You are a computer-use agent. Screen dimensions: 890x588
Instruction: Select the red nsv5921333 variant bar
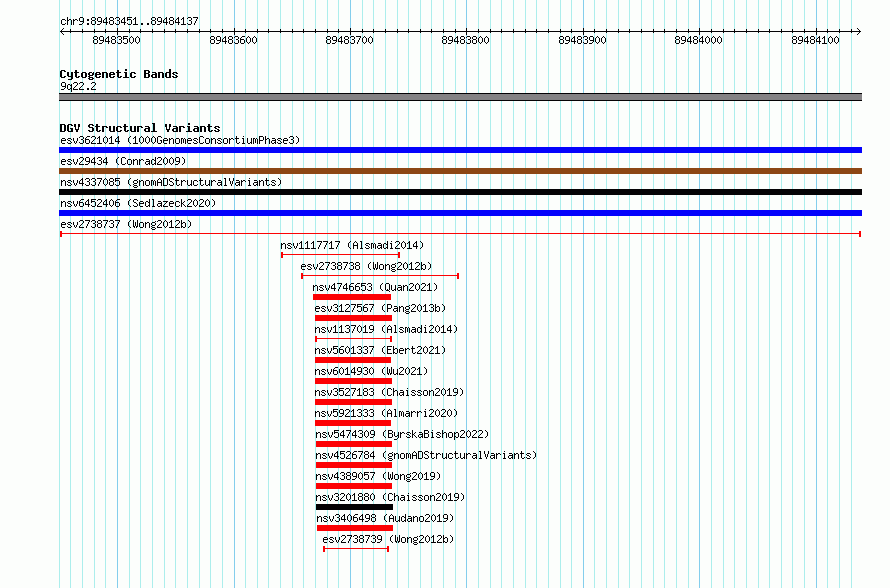(353, 423)
